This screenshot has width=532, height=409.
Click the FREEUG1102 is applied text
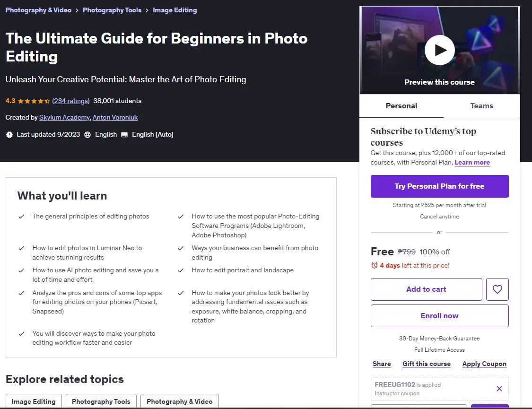[408, 384]
